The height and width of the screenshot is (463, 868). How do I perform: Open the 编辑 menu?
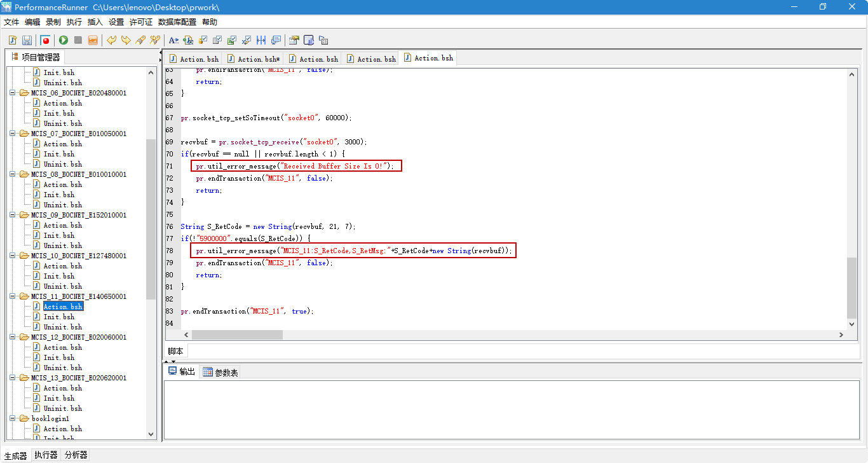(32, 22)
